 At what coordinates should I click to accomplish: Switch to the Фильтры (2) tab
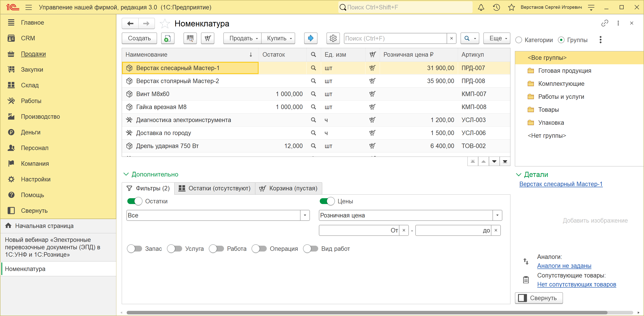coord(148,188)
